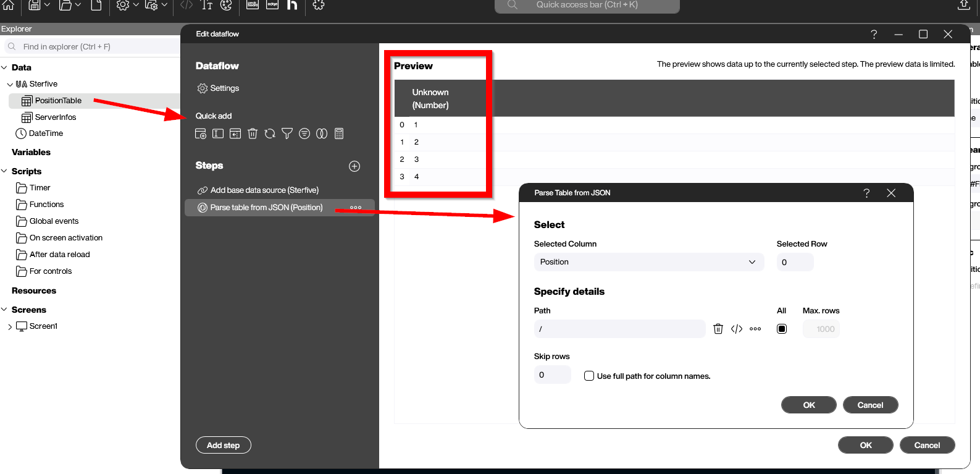Open the Selected Column Position dropdown
Screen dimensions: 980x474
(648, 262)
